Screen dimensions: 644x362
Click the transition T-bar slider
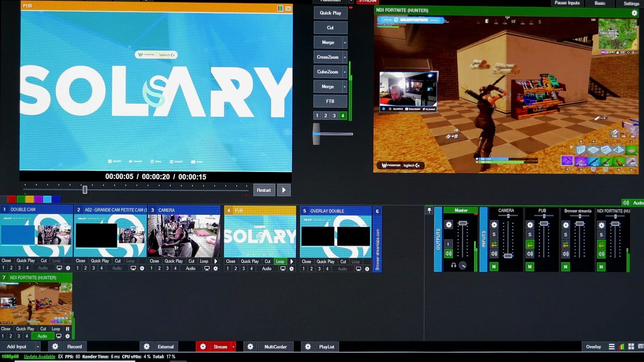tap(316, 134)
